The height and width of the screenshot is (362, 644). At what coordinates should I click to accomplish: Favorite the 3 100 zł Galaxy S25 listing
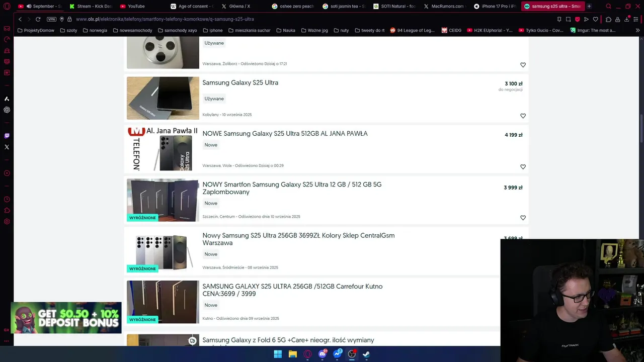(x=523, y=116)
